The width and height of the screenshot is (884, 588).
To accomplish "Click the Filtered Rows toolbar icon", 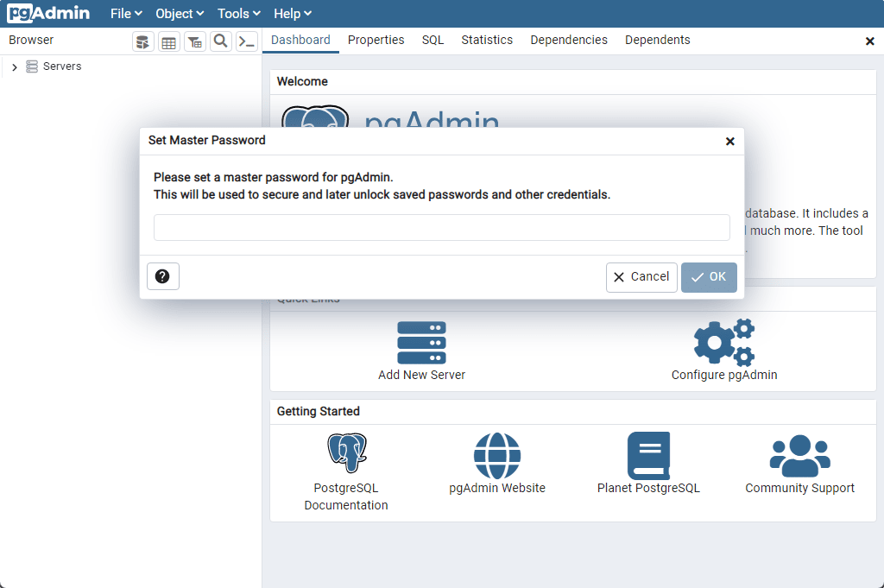I will [195, 41].
